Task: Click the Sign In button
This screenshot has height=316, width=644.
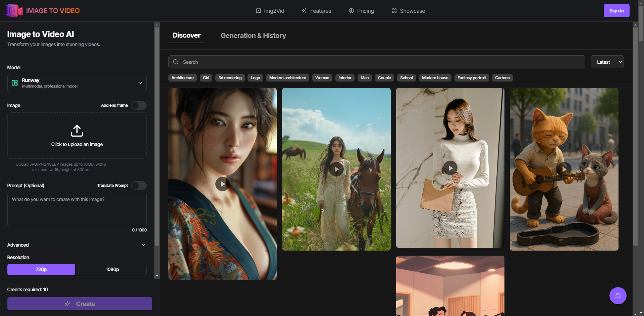Action: tap(616, 10)
